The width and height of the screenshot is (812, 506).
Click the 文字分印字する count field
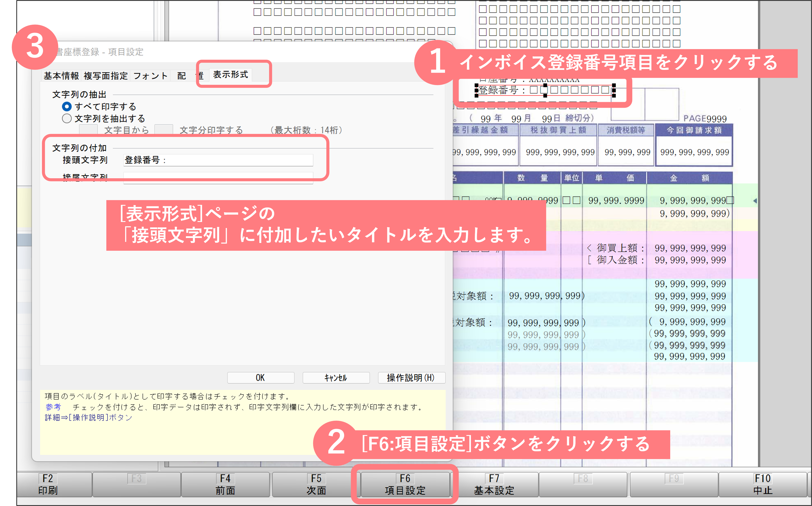coord(163,130)
